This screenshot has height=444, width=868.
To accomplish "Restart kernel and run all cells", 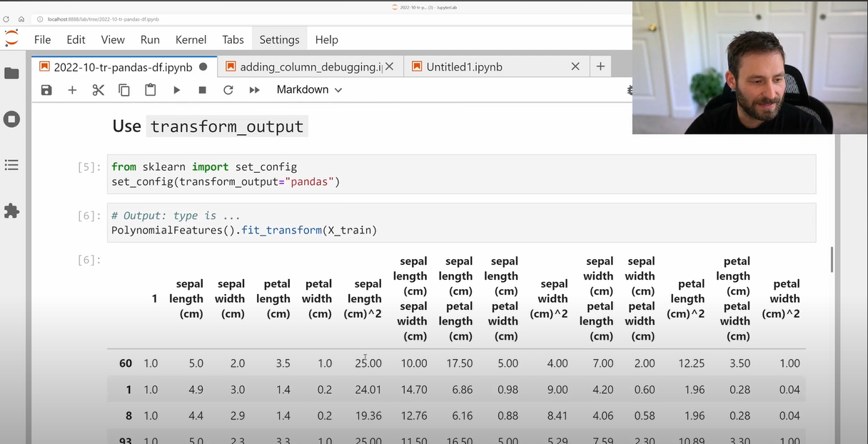I will coord(254,90).
